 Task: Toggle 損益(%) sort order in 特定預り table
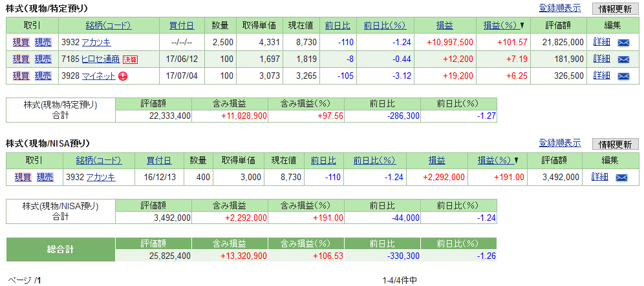click(504, 25)
